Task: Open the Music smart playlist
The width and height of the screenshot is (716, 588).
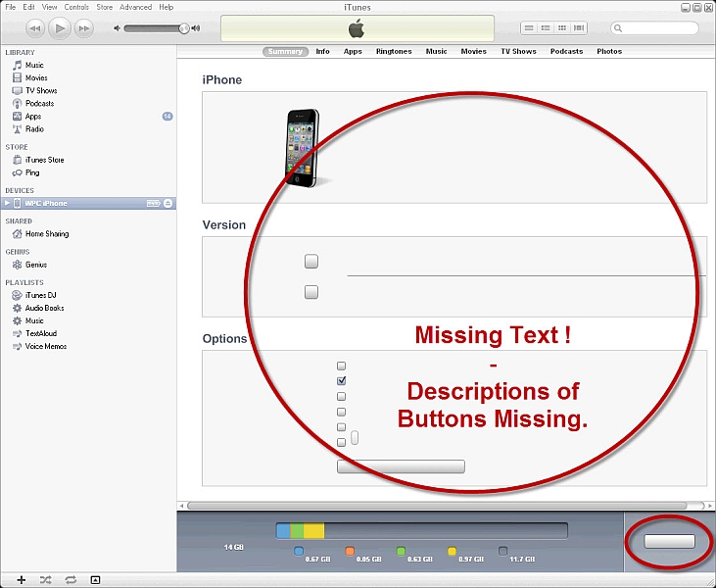Action: 34,320
